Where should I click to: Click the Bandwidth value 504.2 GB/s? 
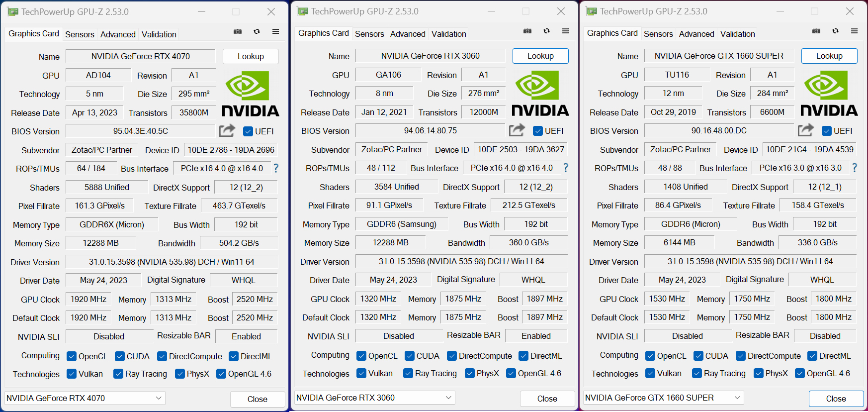click(239, 243)
